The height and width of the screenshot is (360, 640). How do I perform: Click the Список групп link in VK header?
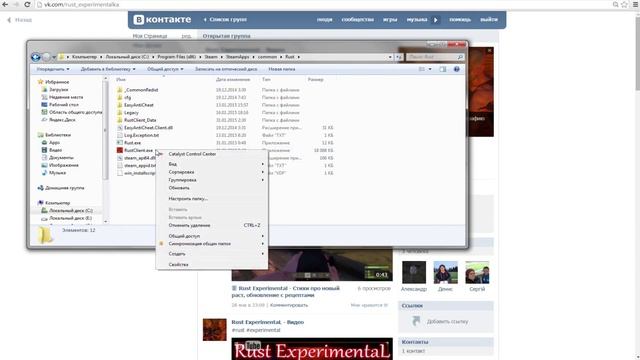click(225, 20)
